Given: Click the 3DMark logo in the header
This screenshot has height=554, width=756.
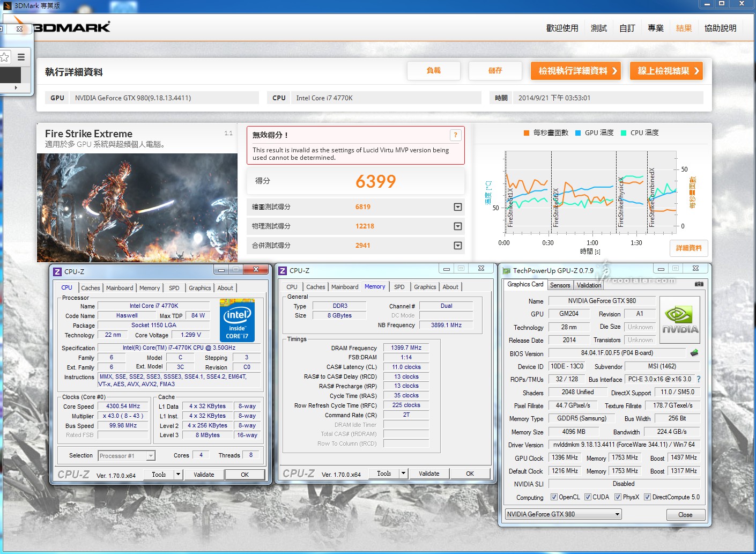Looking at the screenshot, I should pos(72,27).
